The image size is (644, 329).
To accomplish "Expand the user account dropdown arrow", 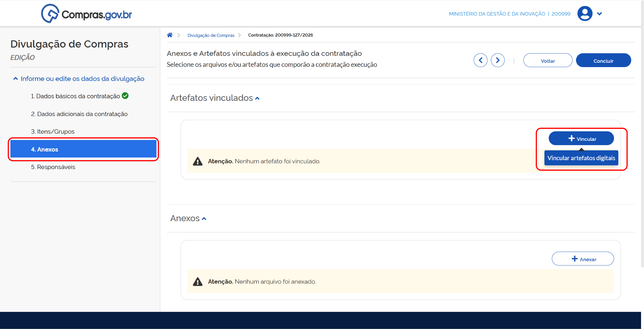I will [x=599, y=14].
